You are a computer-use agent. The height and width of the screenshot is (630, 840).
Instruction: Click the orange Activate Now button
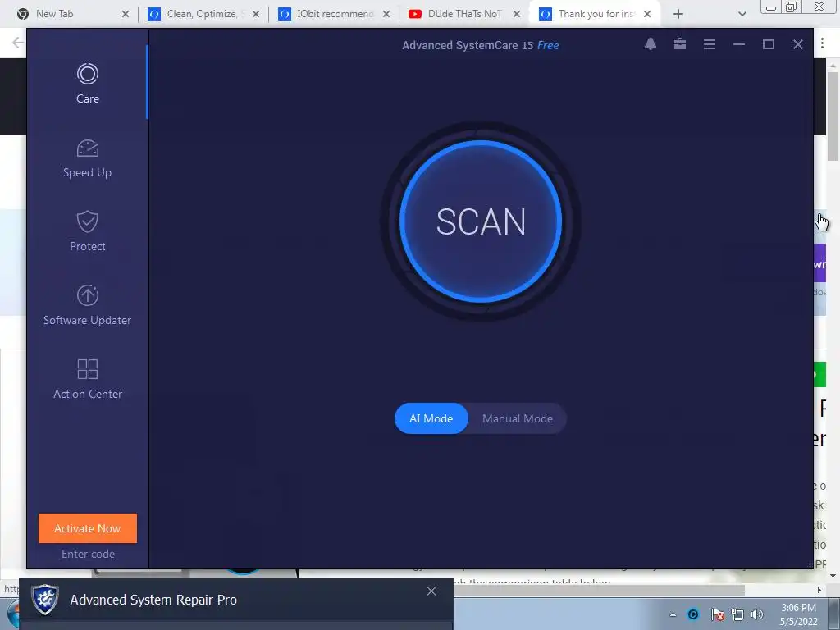(x=87, y=528)
